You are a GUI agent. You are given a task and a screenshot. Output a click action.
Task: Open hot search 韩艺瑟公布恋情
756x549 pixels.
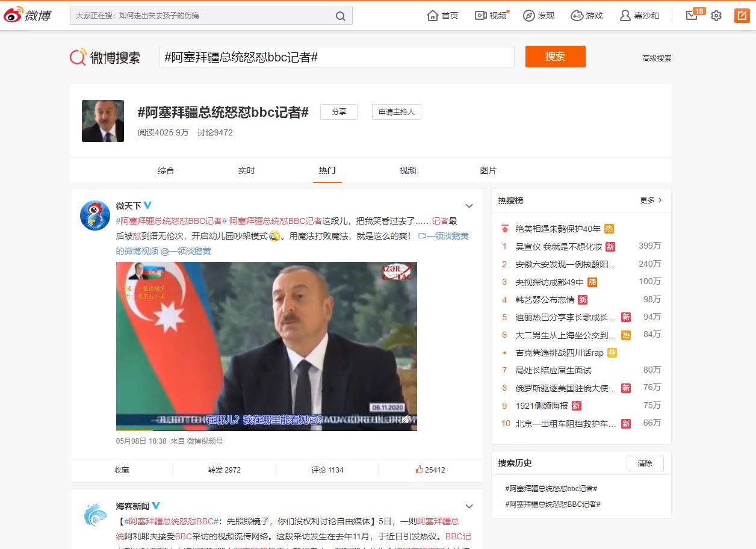click(545, 299)
